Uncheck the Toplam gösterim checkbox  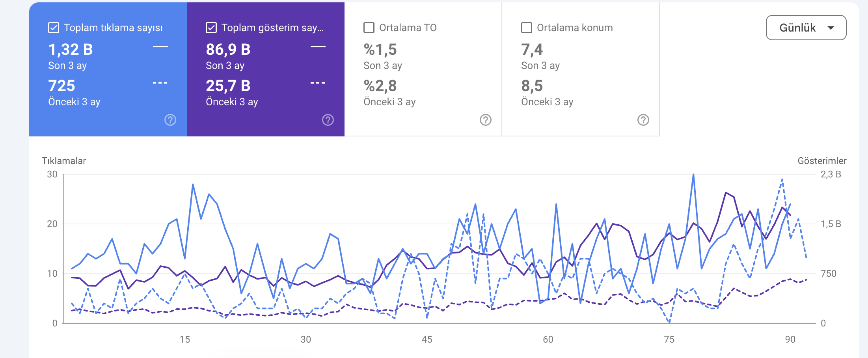click(x=211, y=28)
